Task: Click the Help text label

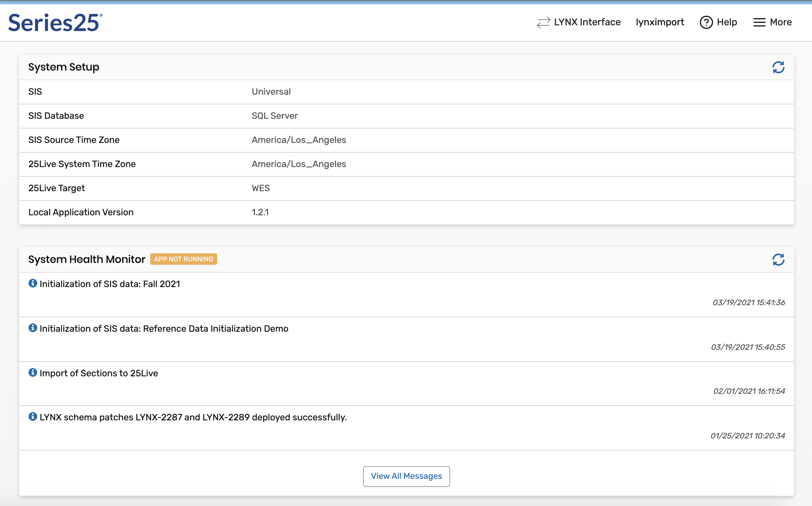Action: [x=727, y=22]
